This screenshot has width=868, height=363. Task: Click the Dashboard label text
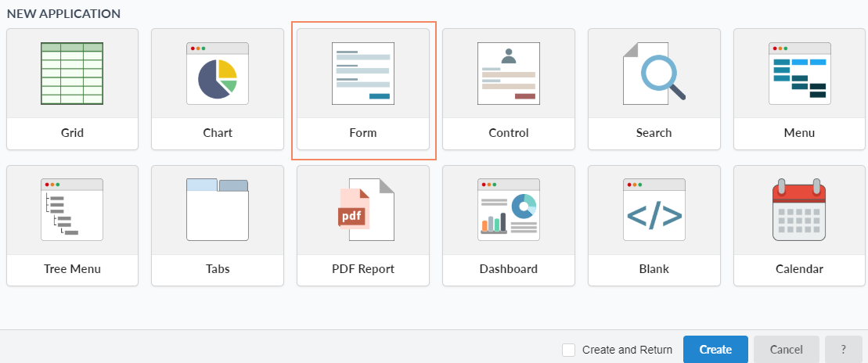[509, 269]
